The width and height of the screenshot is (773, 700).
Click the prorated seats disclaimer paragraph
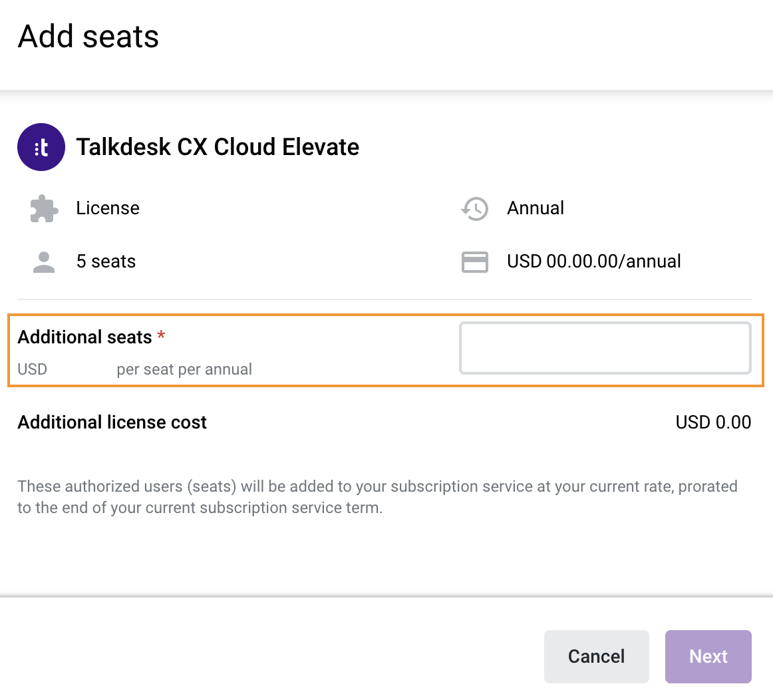point(378,497)
